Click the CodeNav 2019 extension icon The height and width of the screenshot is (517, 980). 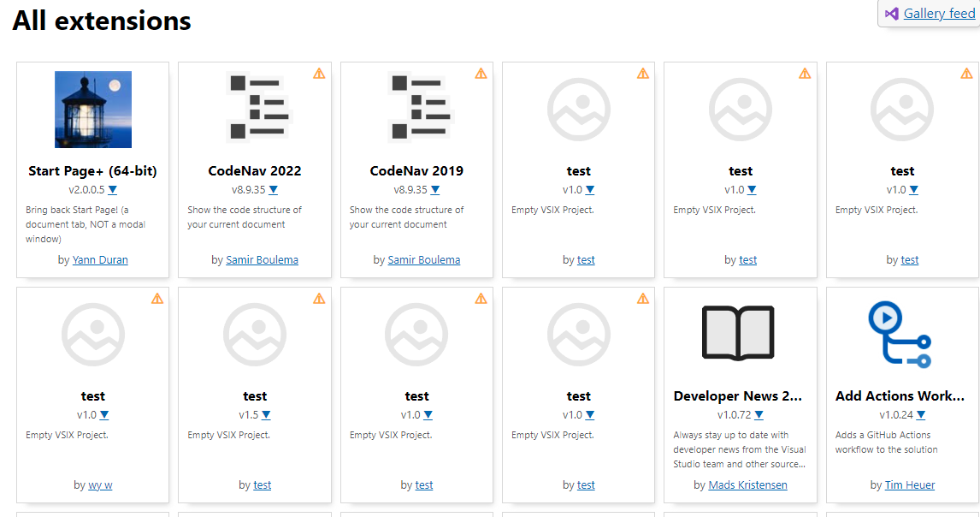pyautogui.click(x=416, y=107)
